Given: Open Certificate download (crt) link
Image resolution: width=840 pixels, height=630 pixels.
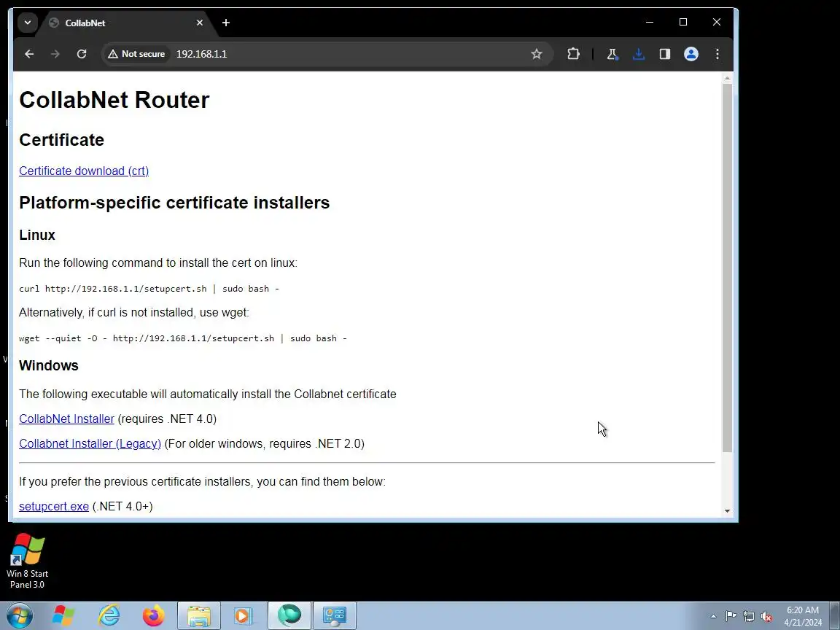Looking at the screenshot, I should pos(84,171).
